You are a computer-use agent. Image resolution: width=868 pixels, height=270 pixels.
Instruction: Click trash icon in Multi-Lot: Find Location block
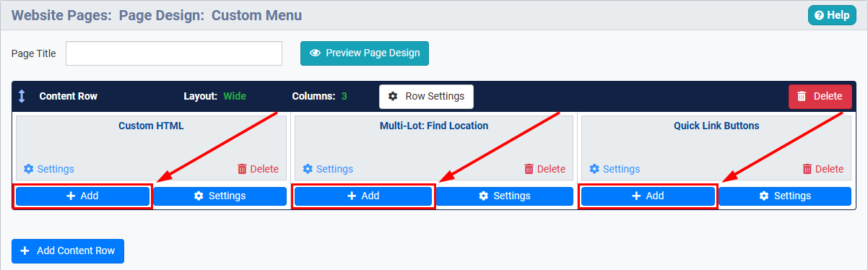529,169
